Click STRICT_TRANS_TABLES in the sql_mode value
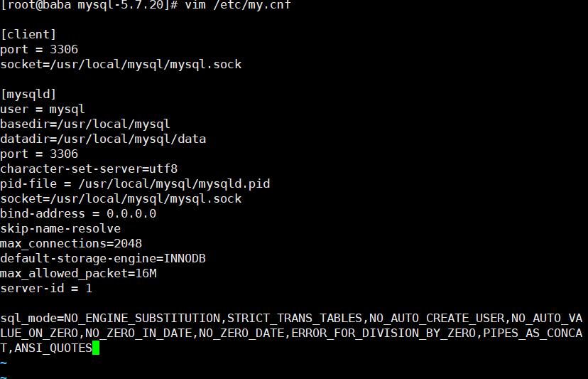Screen dimensions: 588x379 click(294, 318)
